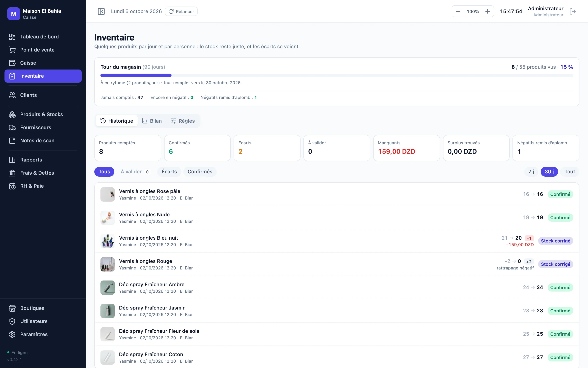Select the À valider filter chip
This screenshot has height=368, width=588.
coord(135,172)
